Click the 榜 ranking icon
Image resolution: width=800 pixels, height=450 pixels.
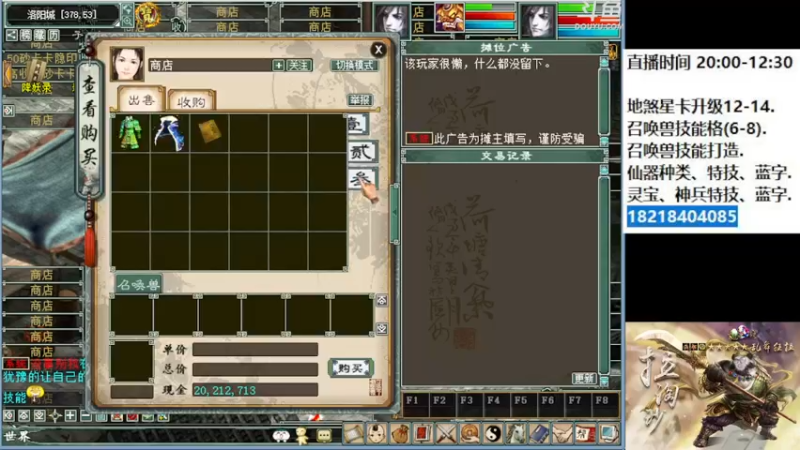pyautogui.click(x=26, y=35)
